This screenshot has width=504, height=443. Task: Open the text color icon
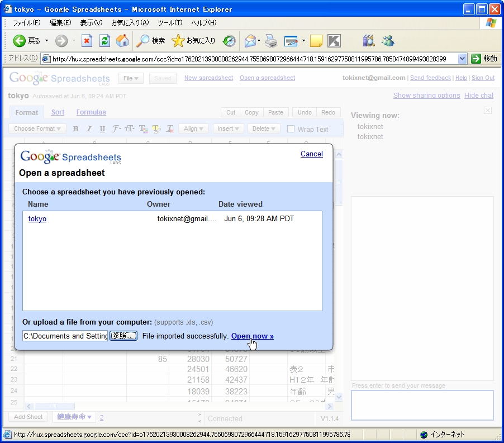(144, 129)
